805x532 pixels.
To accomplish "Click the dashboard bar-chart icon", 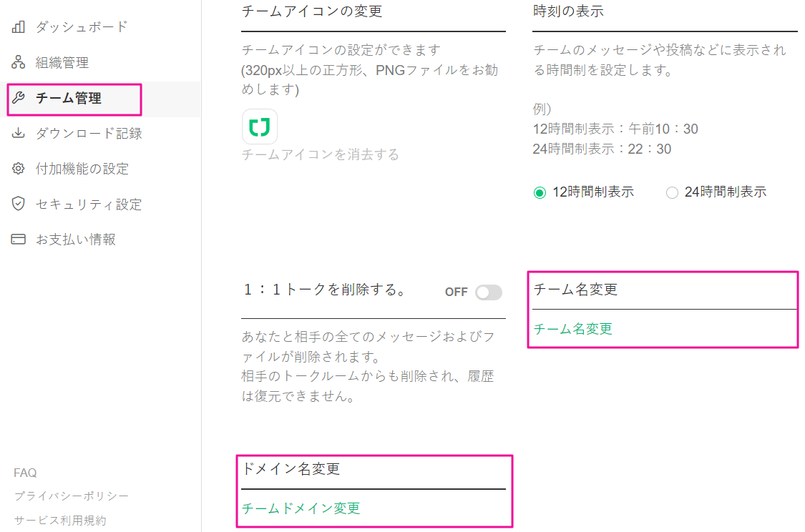I will pos(19,27).
